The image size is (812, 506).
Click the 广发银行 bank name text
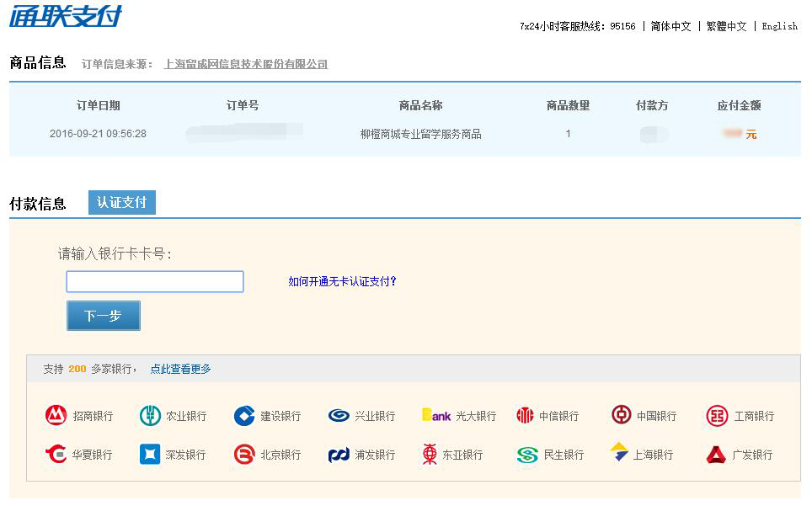coord(752,455)
